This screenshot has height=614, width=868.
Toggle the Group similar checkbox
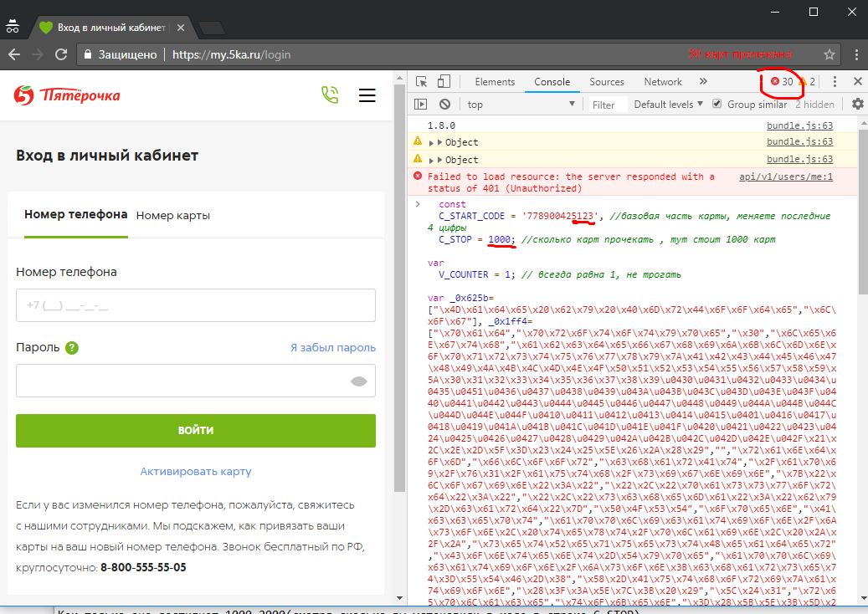pos(716,104)
